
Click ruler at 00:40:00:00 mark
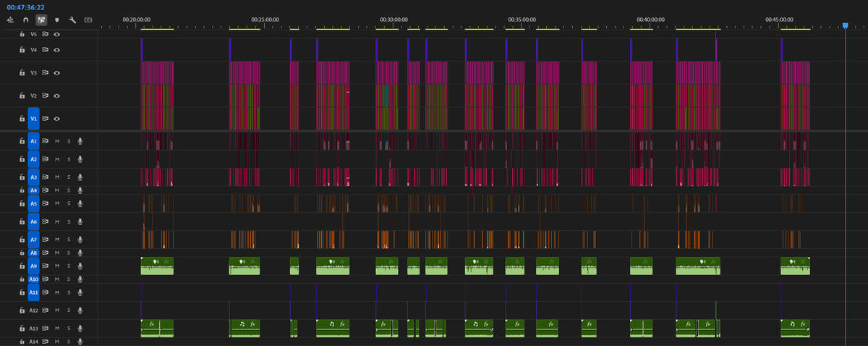tap(650, 20)
